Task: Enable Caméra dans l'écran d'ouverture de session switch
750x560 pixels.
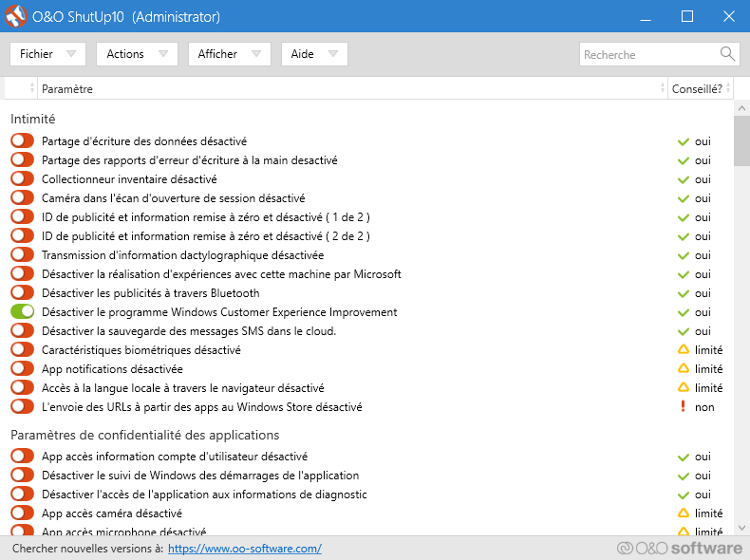Action: 23,197
